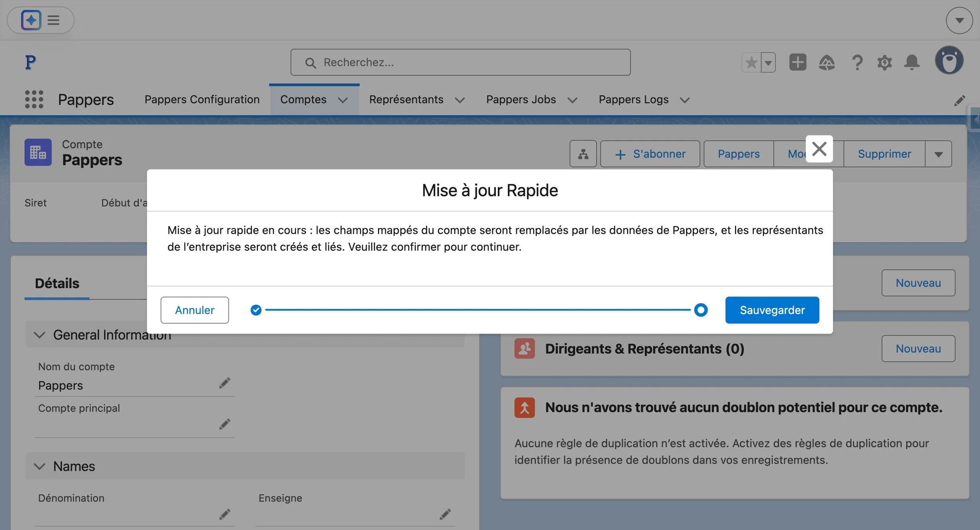Image resolution: width=980 pixels, height=530 pixels.
Task: Click Sauvegarder to confirm update
Action: tap(772, 310)
